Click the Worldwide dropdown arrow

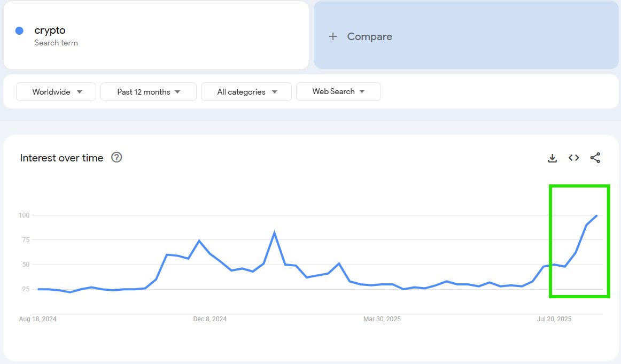pyautogui.click(x=80, y=91)
